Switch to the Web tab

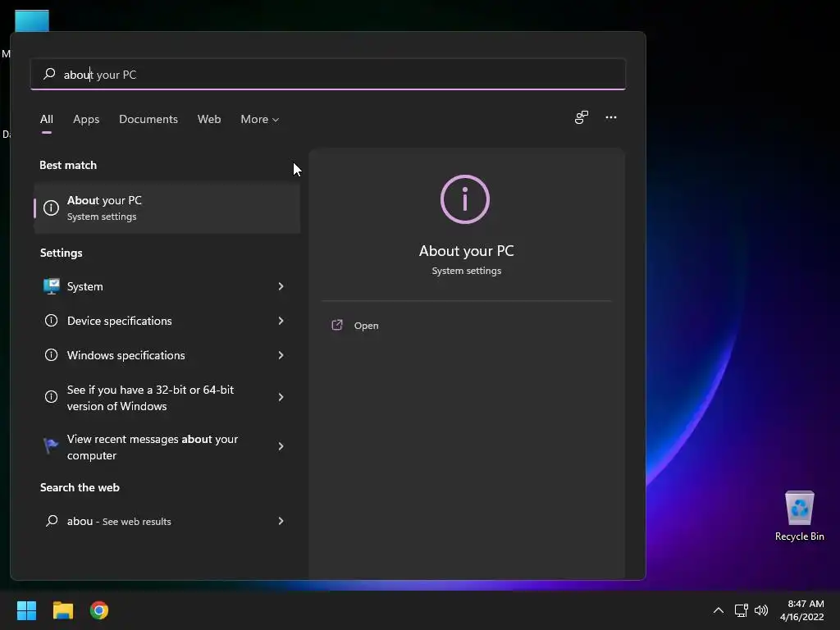click(209, 119)
